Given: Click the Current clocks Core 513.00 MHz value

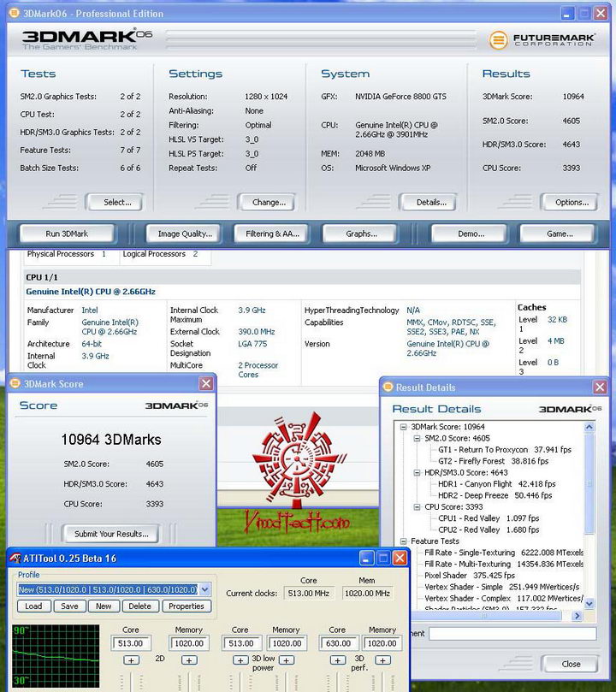Looking at the screenshot, I should tap(309, 593).
